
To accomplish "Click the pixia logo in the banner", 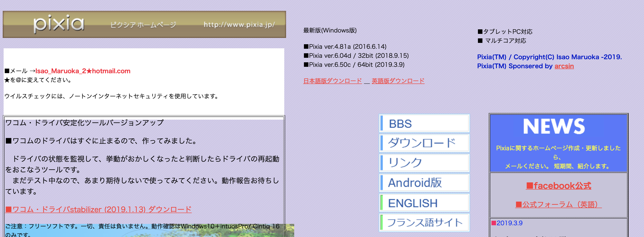I will pos(59,24).
